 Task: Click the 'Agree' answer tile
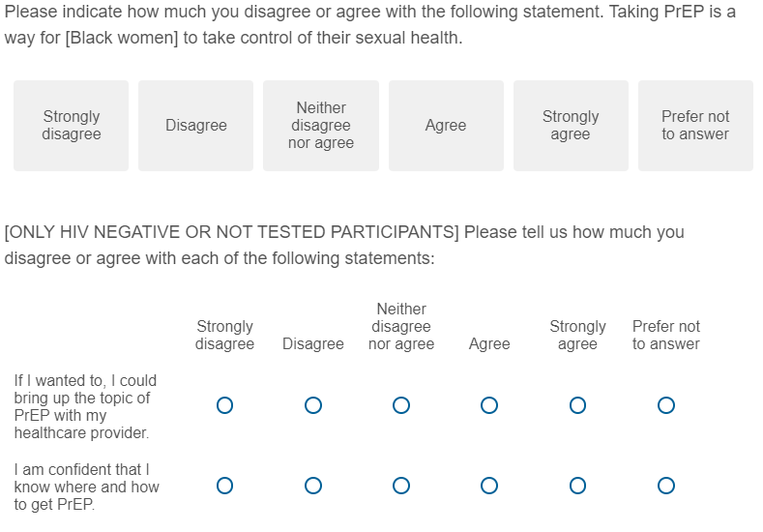446,126
